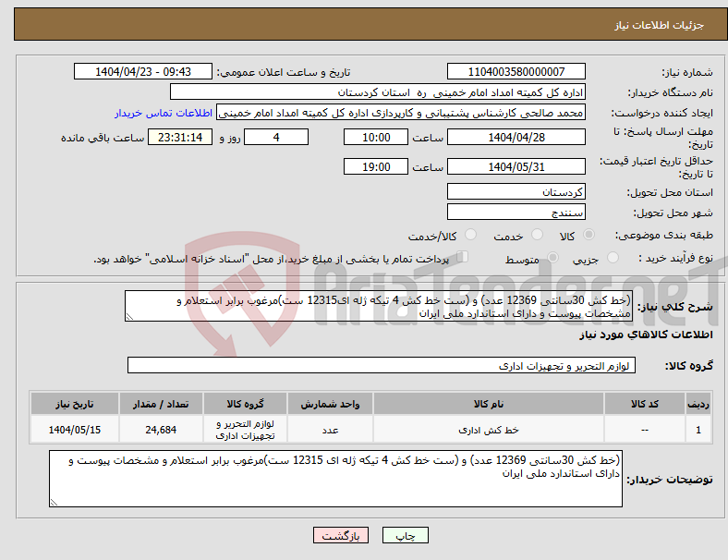Open the اطلاعات تماس خریدار link

164,113
